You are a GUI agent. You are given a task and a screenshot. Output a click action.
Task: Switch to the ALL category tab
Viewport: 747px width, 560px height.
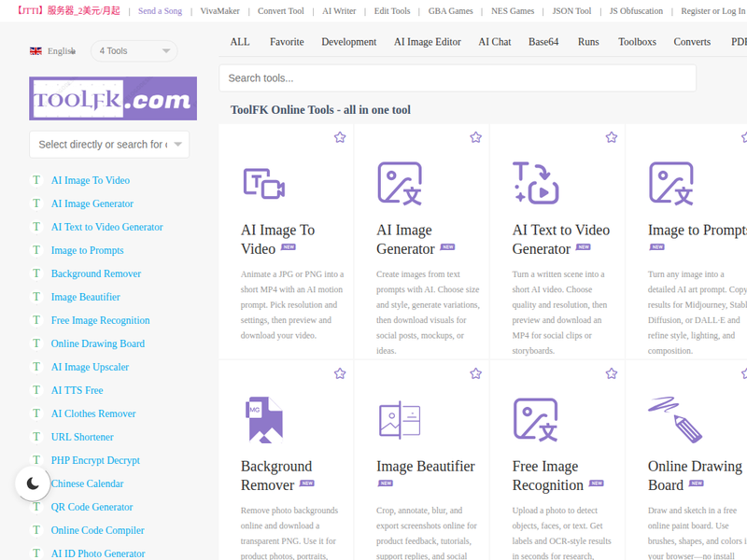(240, 42)
